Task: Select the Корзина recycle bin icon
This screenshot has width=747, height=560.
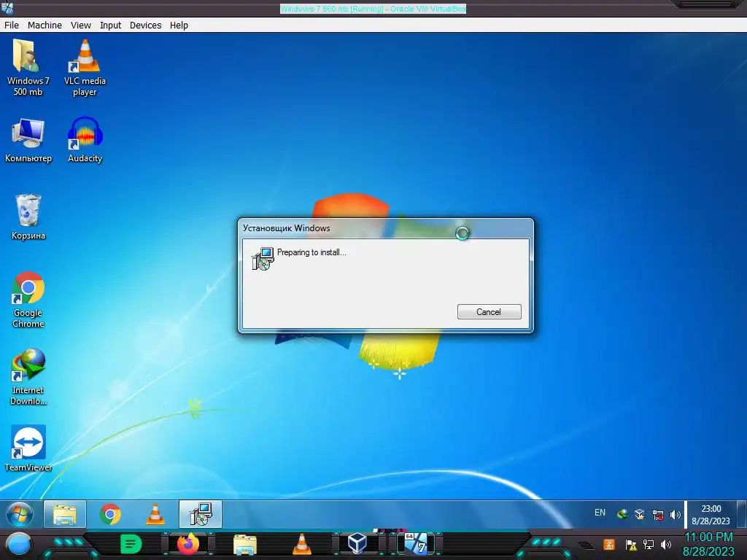Action: tap(28, 217)
